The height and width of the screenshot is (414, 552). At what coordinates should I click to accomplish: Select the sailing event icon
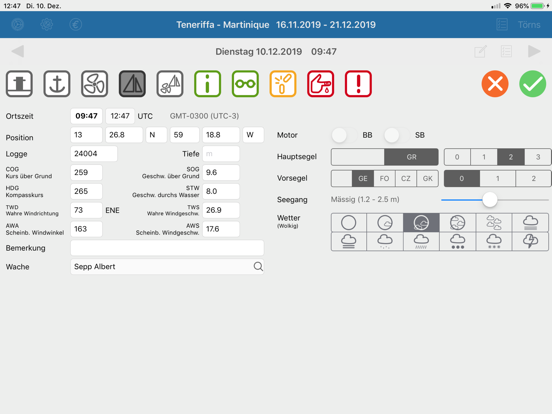pyautogui.click(x=132, y=84)
